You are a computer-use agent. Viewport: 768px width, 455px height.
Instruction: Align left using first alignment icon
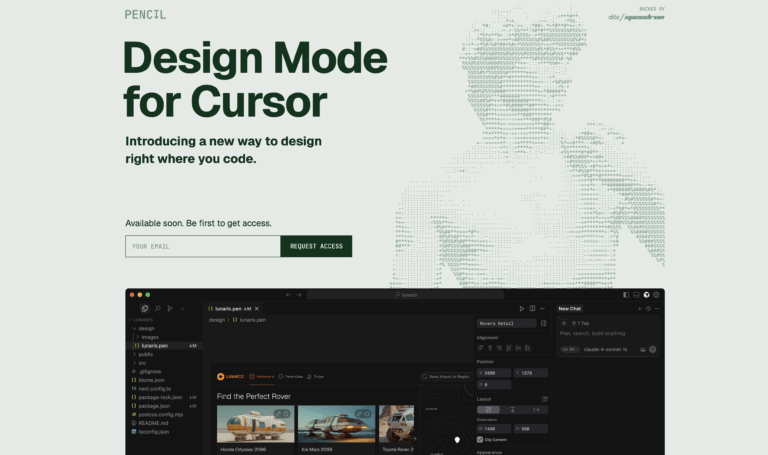[480, 348]
